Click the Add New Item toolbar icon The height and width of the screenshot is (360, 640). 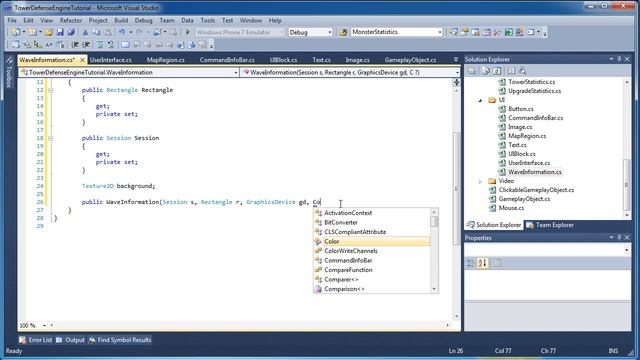(32, 32)
